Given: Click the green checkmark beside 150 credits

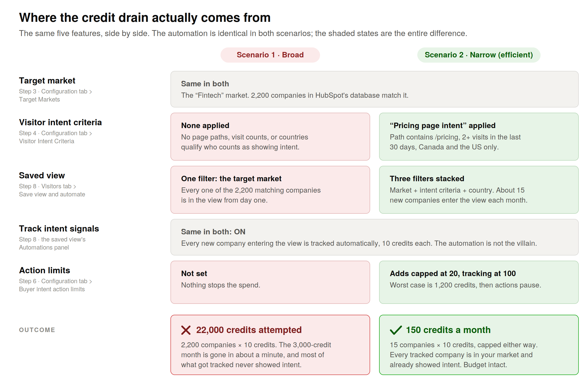Looking at the screenshot, I should pos(395,330).
